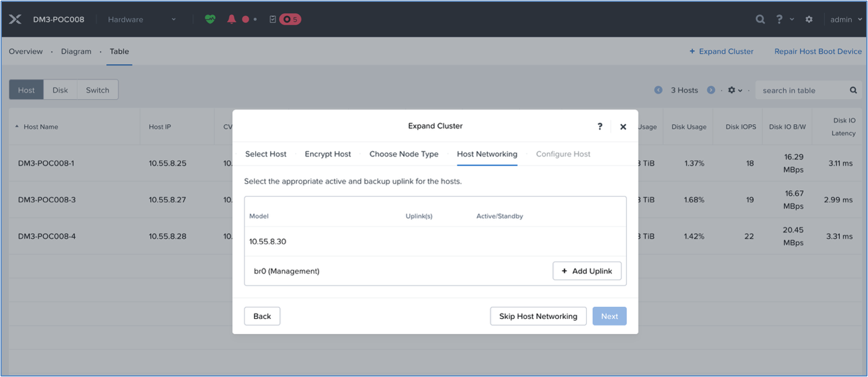Switch table view to Disk

click(x=60, y=90)
